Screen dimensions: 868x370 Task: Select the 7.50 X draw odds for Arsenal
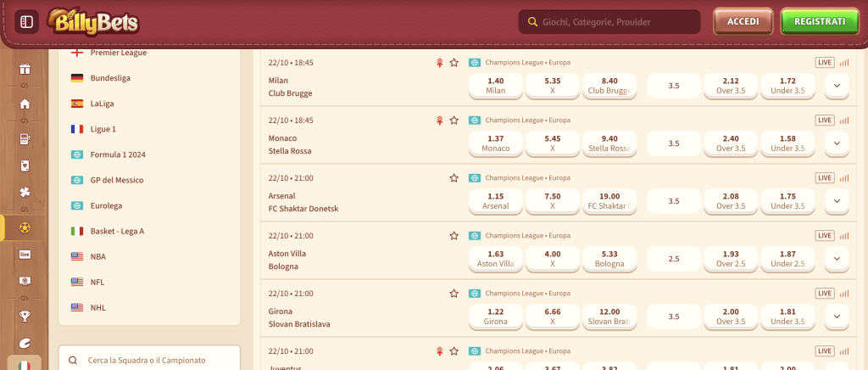[553, 200]
